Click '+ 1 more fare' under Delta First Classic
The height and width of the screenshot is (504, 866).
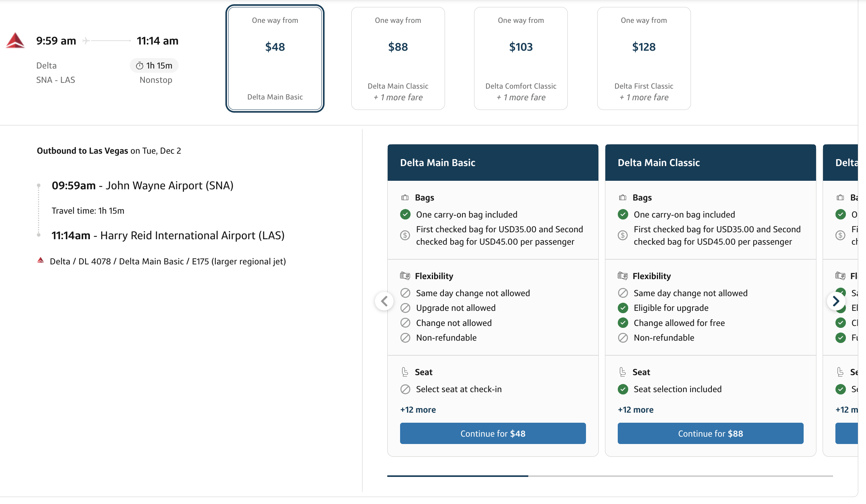(644, 98)
